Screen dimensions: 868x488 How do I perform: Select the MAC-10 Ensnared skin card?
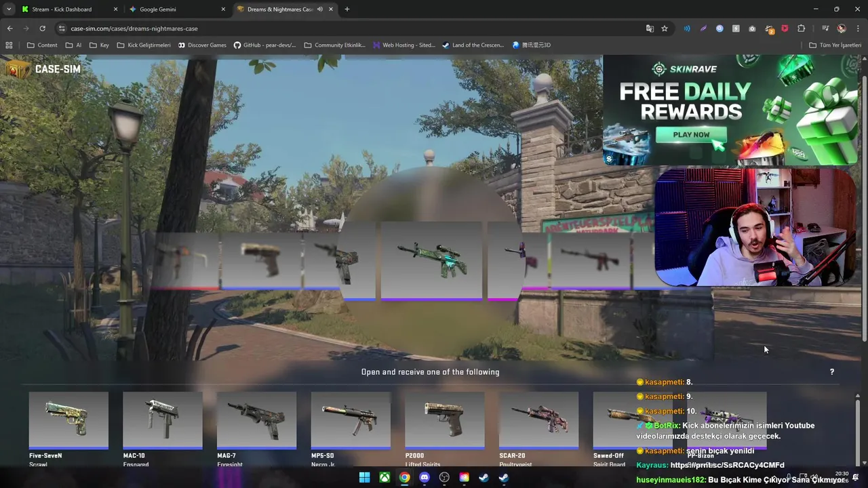click(162, 429)
